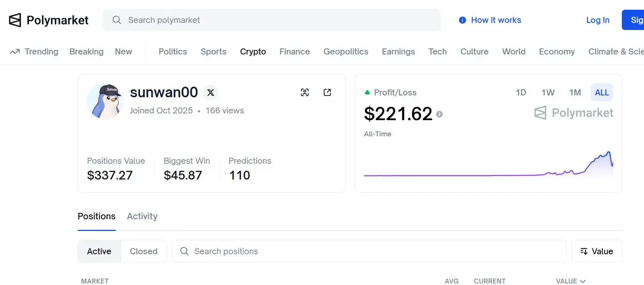The width and height of the screenshot is (644, 285).
Task: Click the Trending arrow icon
Action: (15, 52)
